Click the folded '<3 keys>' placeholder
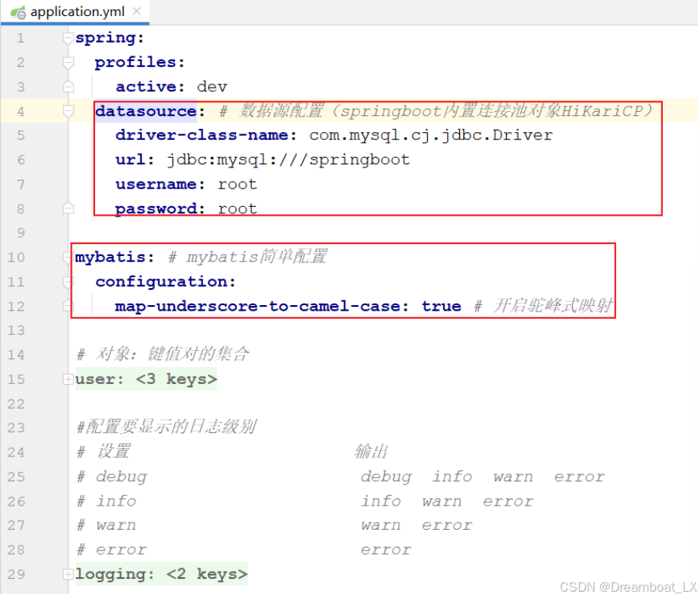The image size is (700, 599). pyautogui.click(x=176, y=380)
